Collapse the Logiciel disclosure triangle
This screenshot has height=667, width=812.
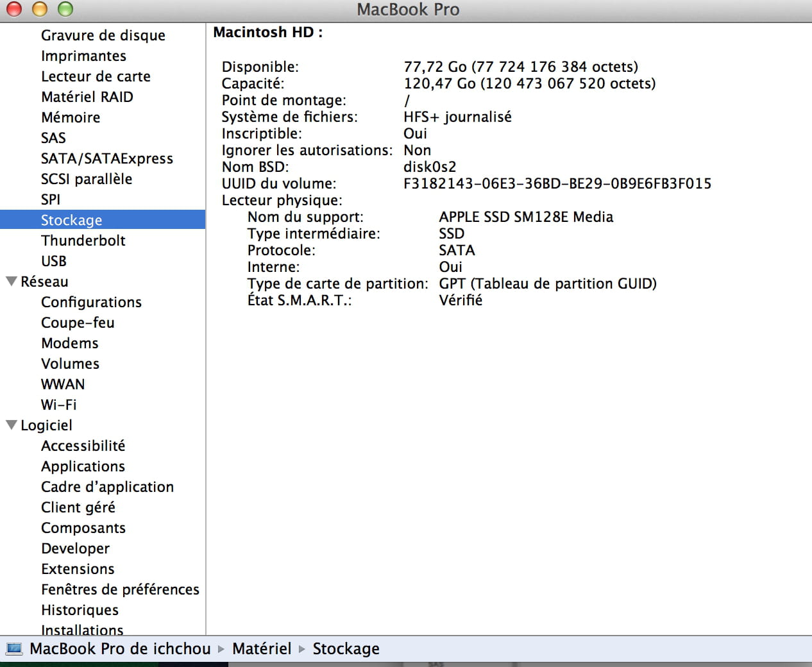[x=11, y=425]
